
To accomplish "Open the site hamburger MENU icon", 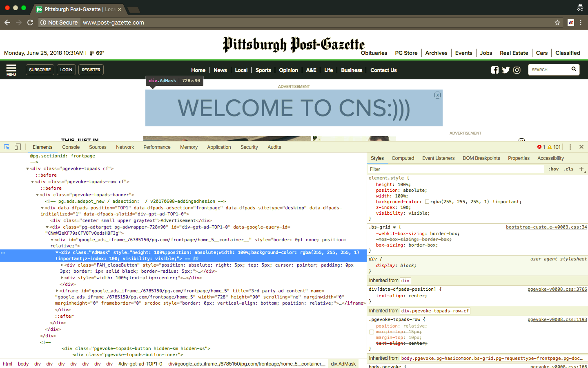I will (x=11, y=70).
